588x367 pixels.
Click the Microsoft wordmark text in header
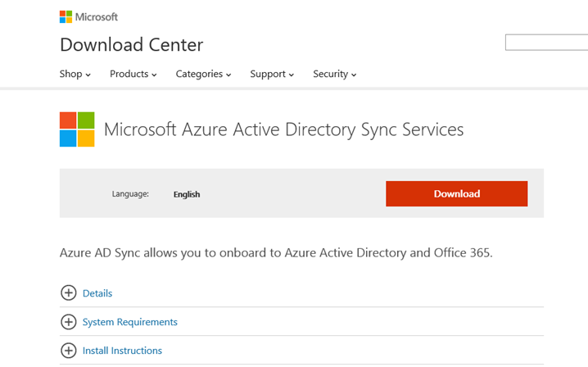coord(97,16)
